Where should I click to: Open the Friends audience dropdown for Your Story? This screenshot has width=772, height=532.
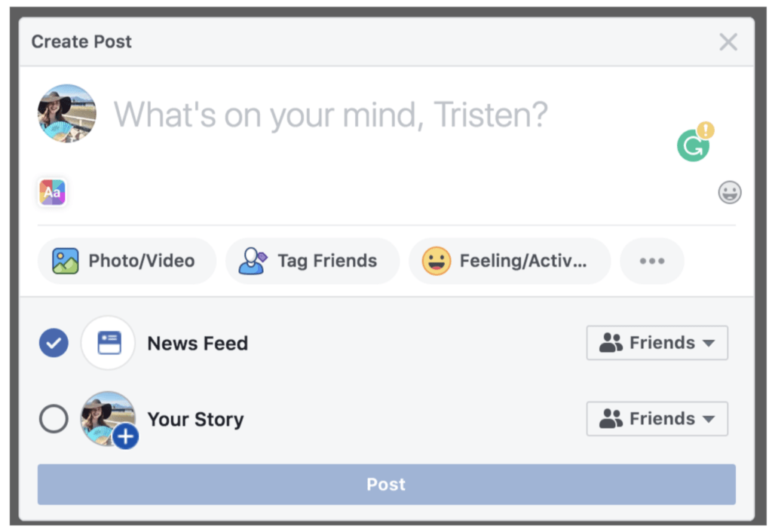(x=657, y=419)
